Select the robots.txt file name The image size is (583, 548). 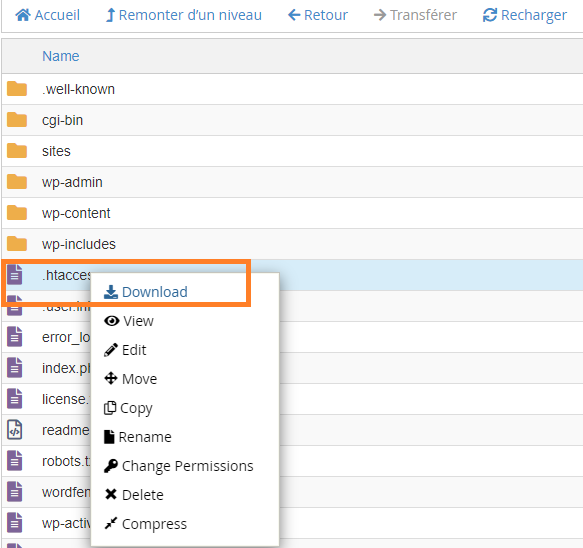(66, 461)
